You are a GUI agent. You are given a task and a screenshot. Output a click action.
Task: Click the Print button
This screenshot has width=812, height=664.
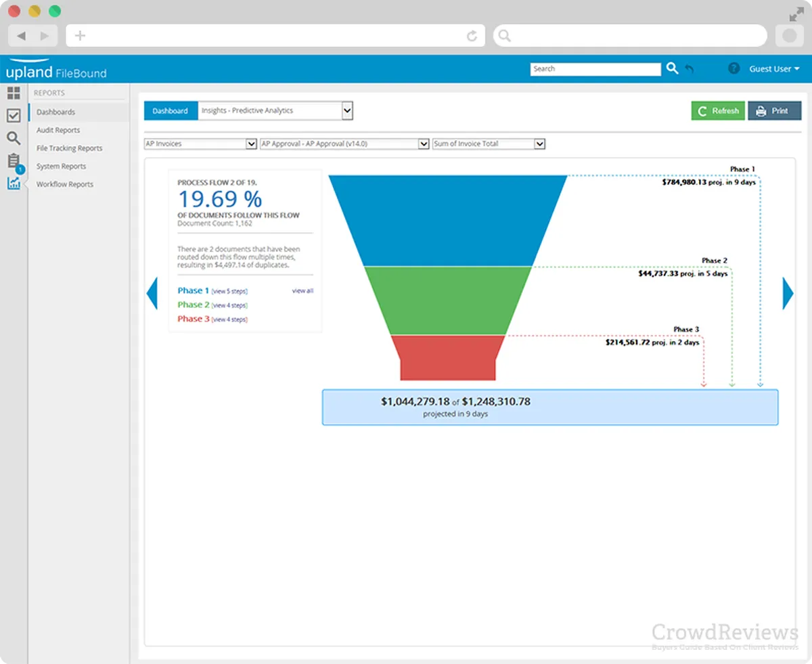[774, 111]
